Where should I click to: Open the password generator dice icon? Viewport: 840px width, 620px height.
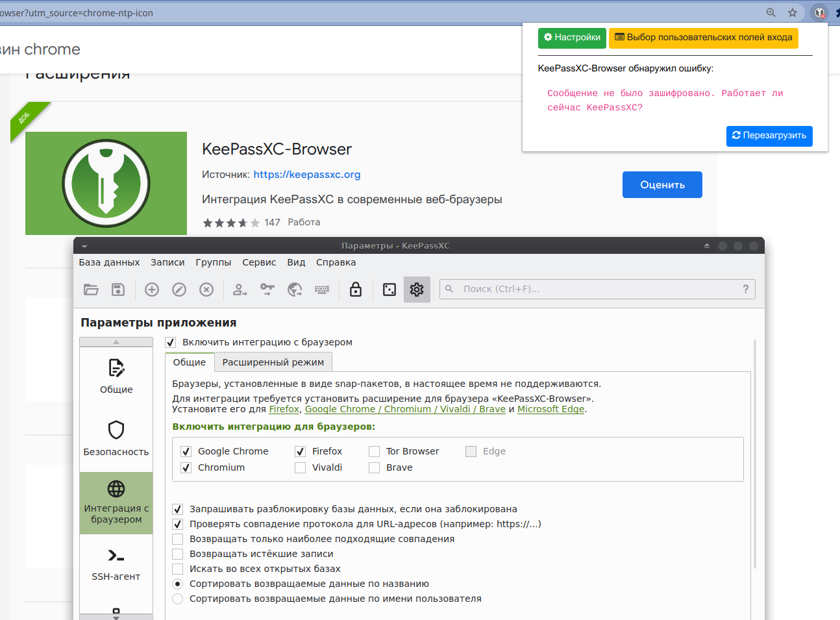pos(389,290)
